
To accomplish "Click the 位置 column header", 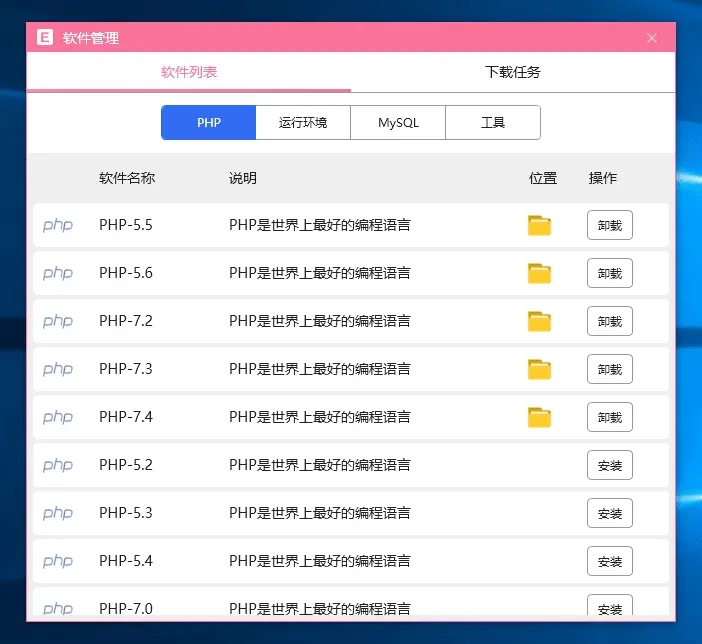I will (x=543, y=178).
